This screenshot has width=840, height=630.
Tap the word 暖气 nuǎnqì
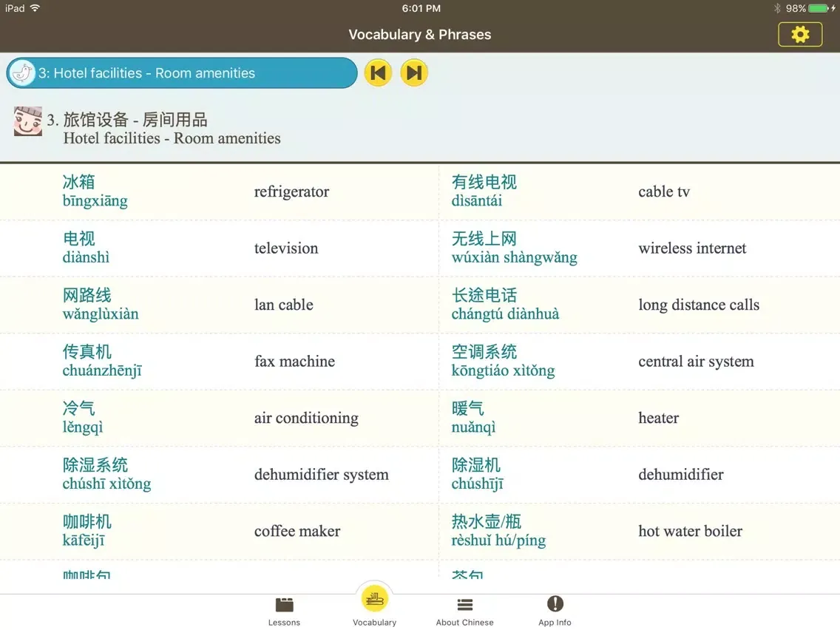[473, 418]
